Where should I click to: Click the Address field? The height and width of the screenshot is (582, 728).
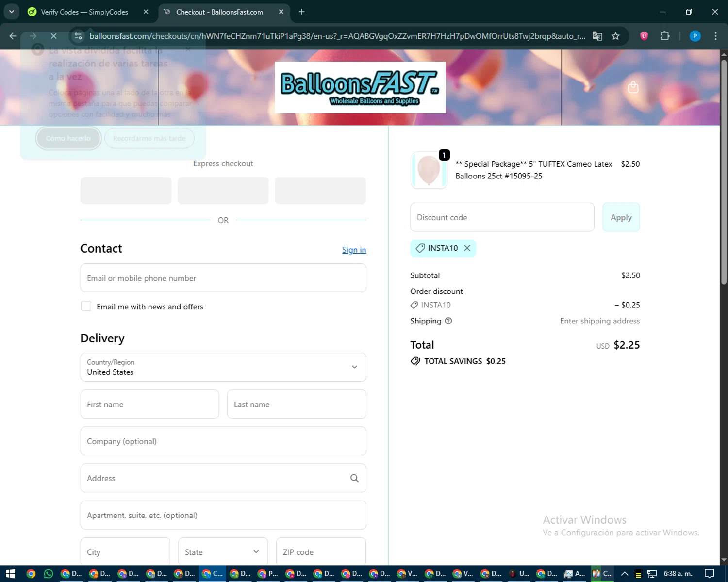(x=223, y=478)
